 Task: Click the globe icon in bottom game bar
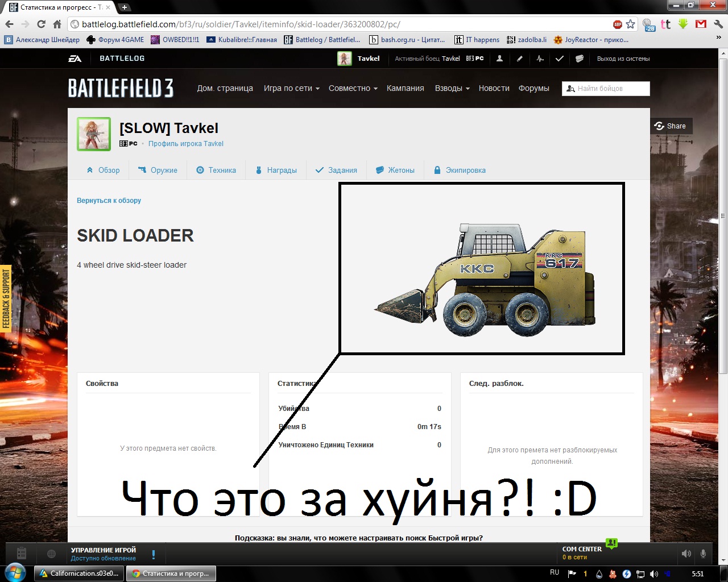(51, 554)
